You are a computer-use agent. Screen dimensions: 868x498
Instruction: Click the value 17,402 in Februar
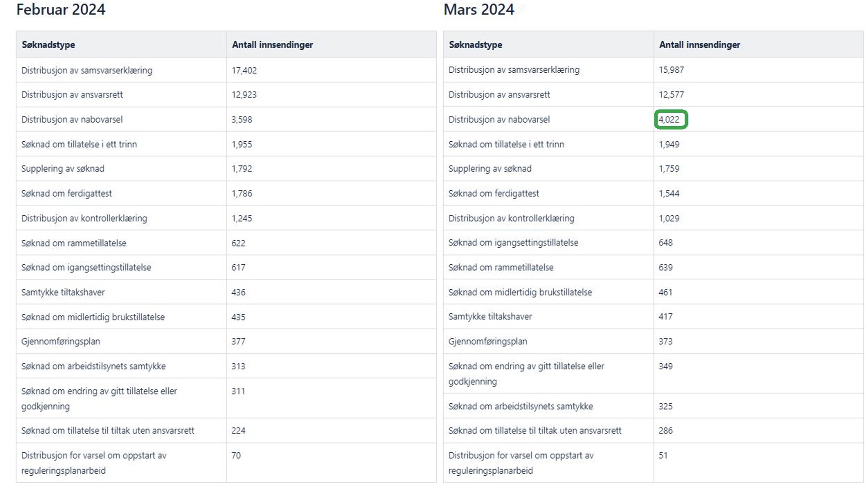(244, 70)
